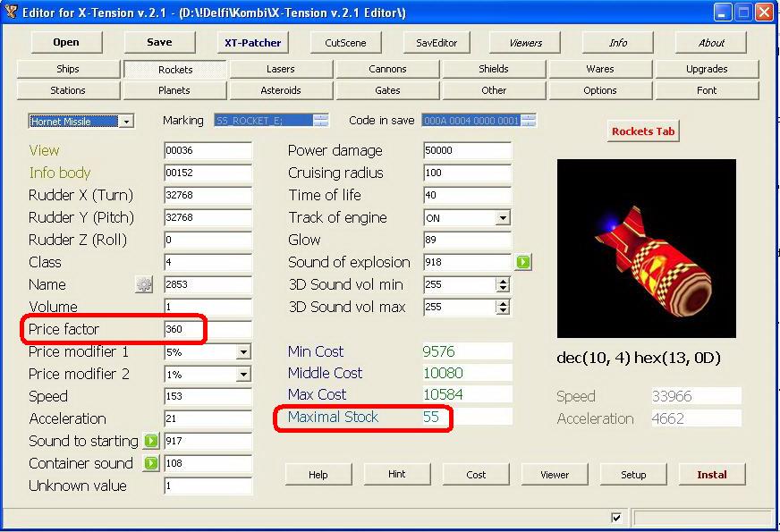Launch the XT-Patcher button
This screenshot has height=532, width=780.
click(x=254, y=42)
